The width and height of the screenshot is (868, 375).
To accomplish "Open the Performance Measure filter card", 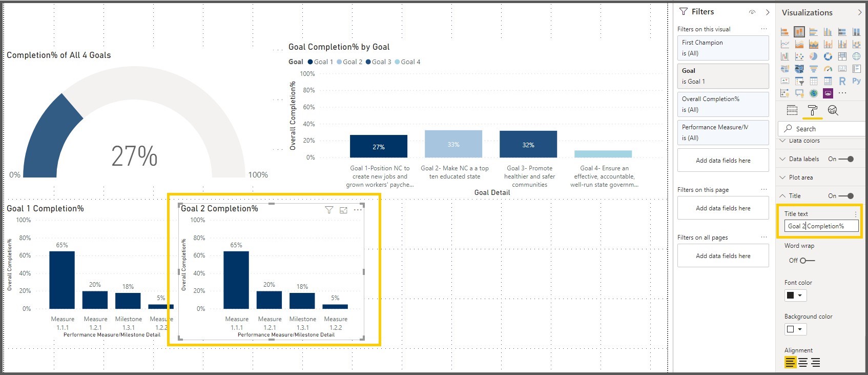I will click(723, 132).
